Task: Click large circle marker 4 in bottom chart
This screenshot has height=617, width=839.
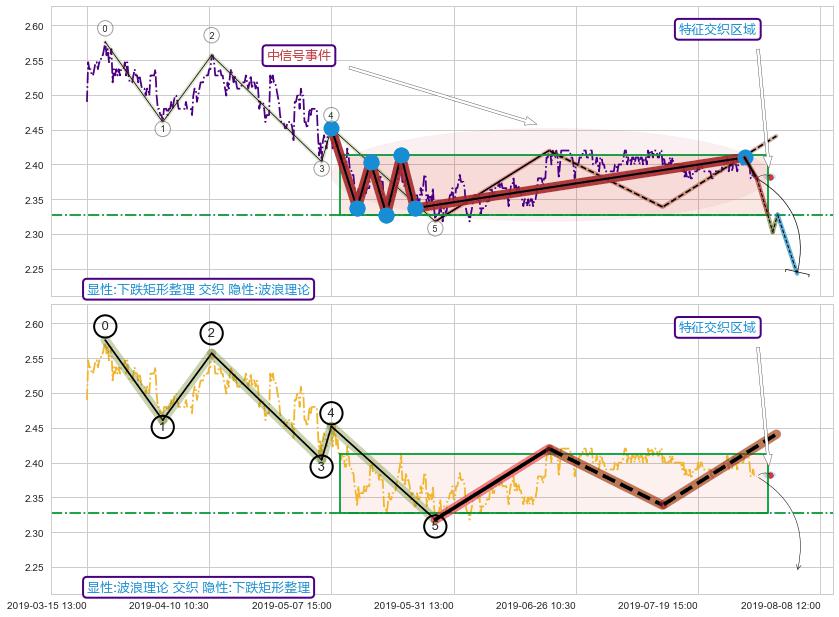Action: [332, 413]
